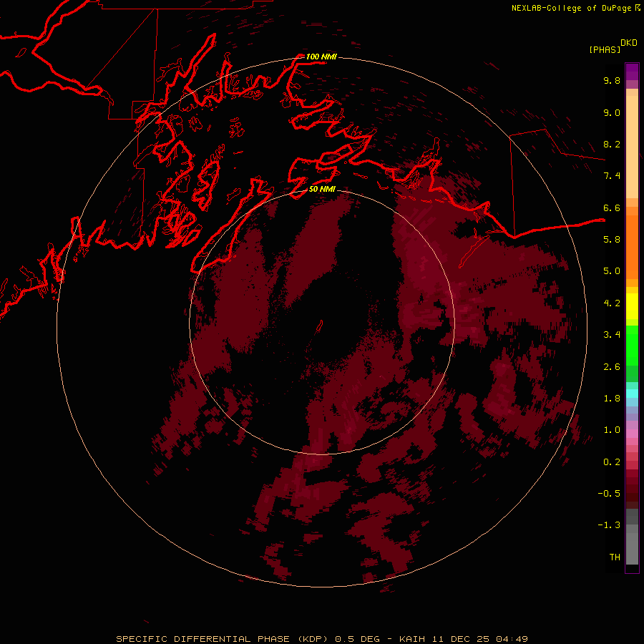Viewport: 644px width, 644px height.
Task: Select the 7.4 legend value
Action: coord(612,176)
